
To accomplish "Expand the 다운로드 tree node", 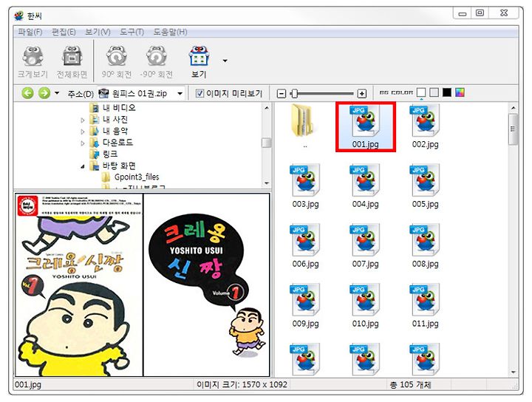I will (83, 143).
